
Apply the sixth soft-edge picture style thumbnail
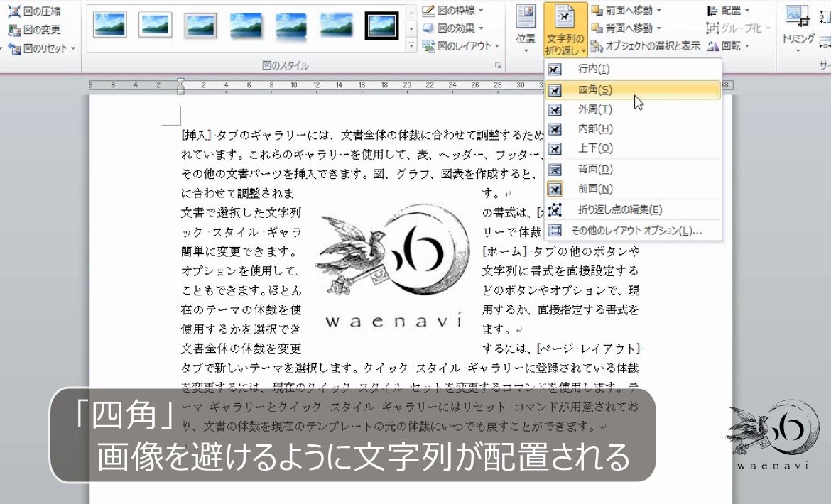(337, 26)
